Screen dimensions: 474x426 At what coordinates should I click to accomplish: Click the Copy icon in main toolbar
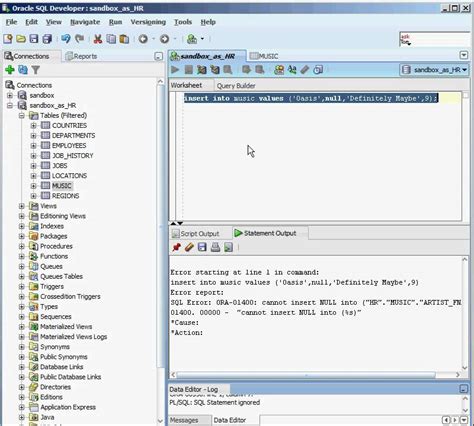pyautogui.click(x=111, y=39)
